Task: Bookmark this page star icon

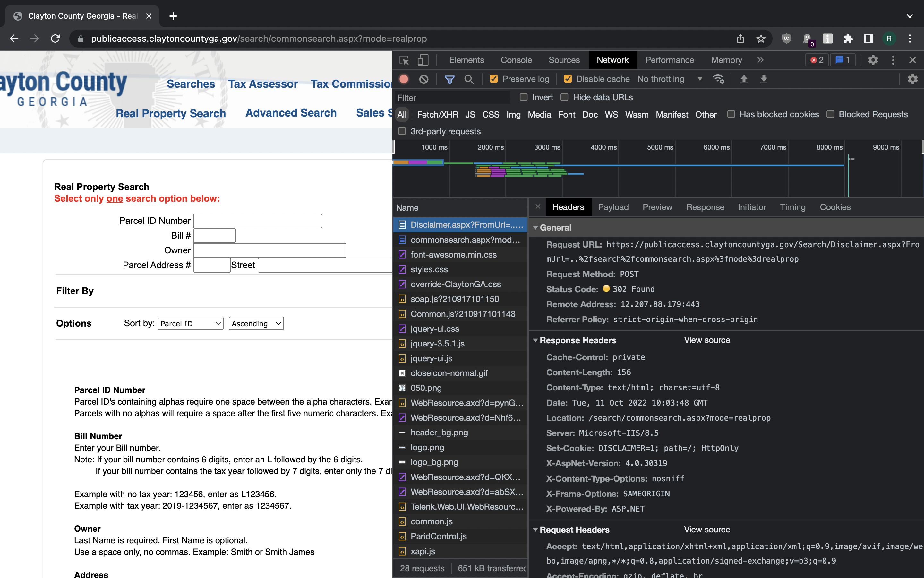Action: pyautogui.click(x=761, y=39)
